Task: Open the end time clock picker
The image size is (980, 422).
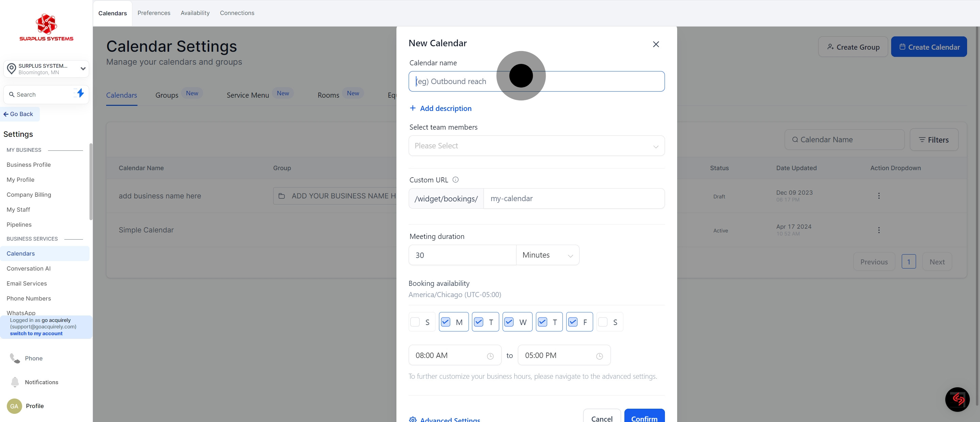Action: (599, 356)
